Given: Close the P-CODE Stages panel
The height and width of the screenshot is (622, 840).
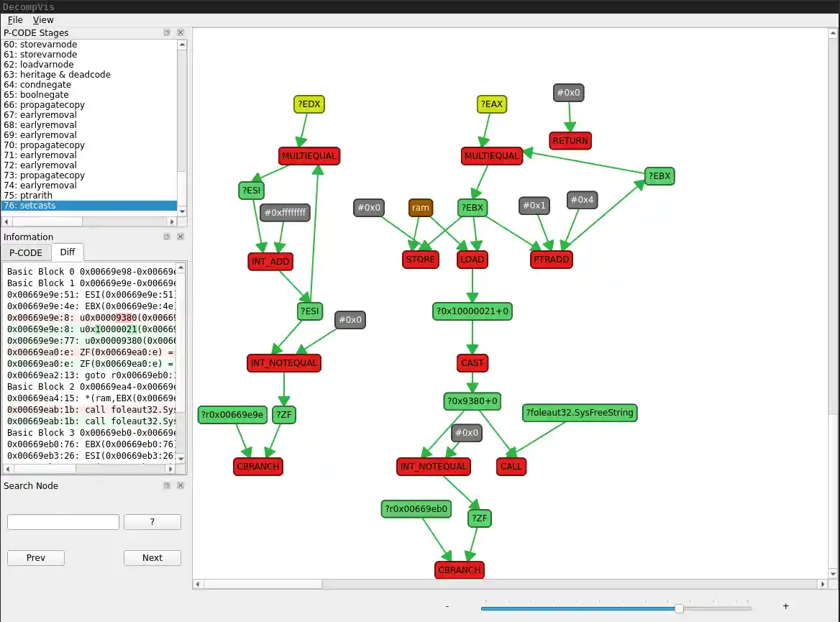Looking at the screenshot, I should click(181, 32).
